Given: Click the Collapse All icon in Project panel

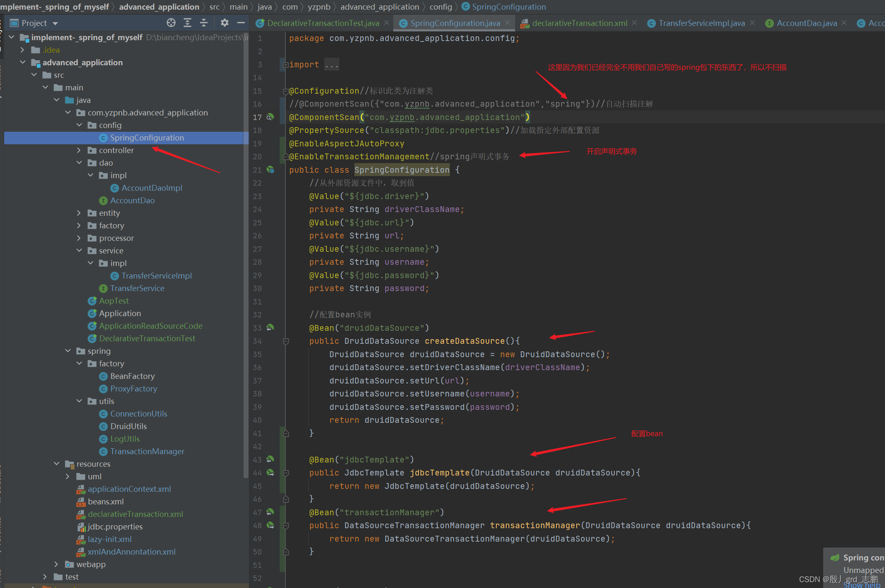Looking at the screenshot, I should click(x=204, y=23).
